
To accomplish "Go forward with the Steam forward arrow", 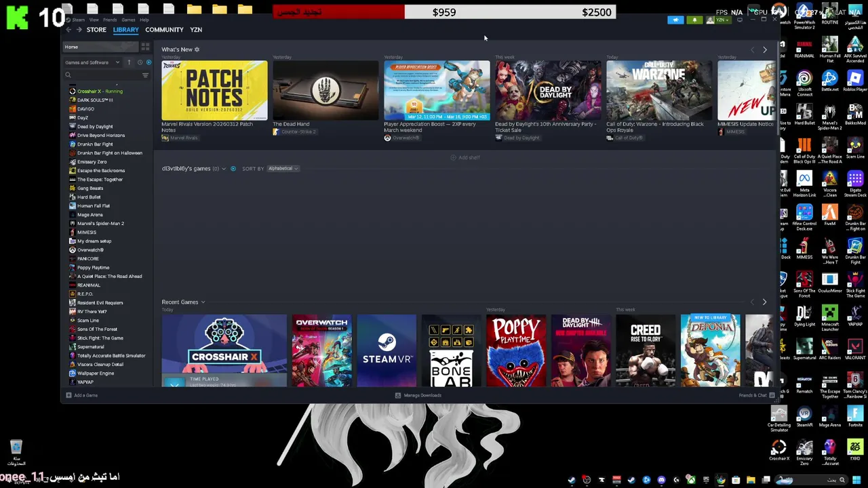I will pyautogui.click(x=79, y=30).
